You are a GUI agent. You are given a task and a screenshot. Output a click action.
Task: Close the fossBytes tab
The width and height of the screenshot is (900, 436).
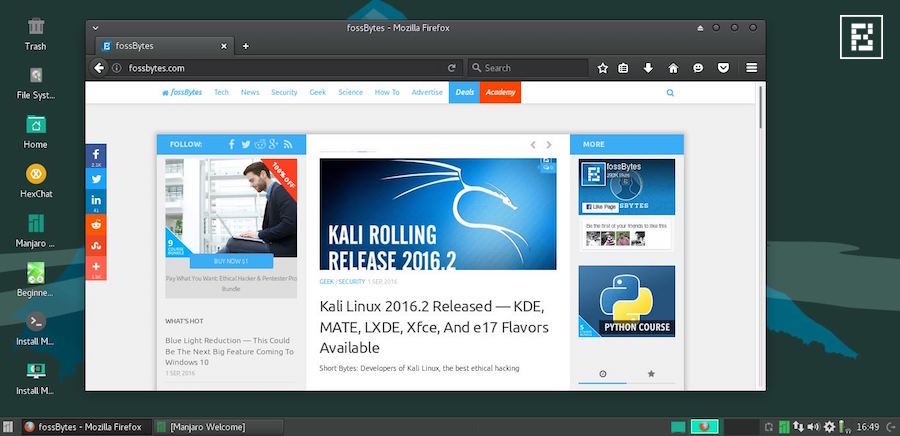pyautogui.click(x=223, y=46)
